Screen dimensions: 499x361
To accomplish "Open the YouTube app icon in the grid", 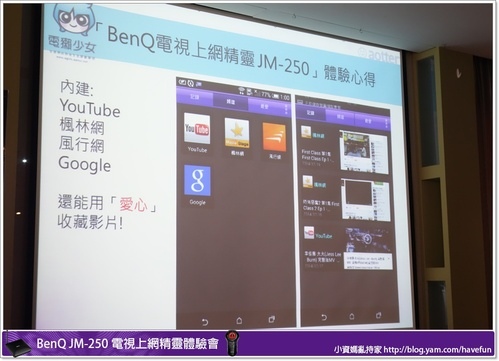I will (197, 129).
